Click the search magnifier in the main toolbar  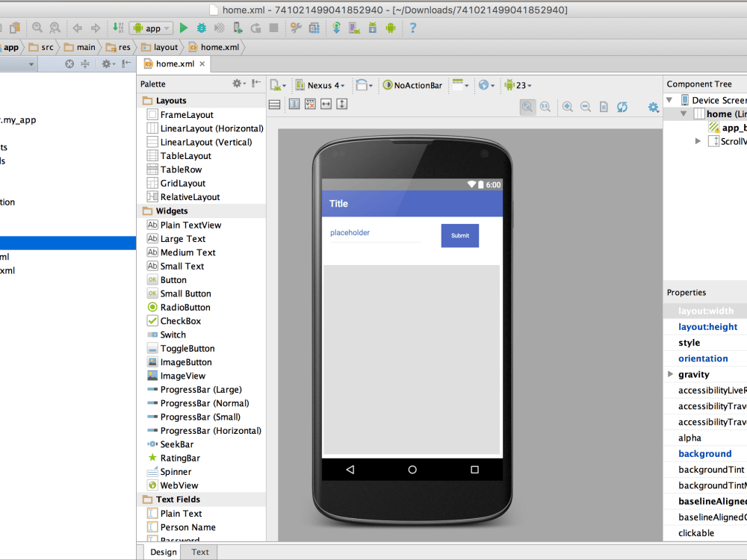pyautogui.click(x=37, y=28)
